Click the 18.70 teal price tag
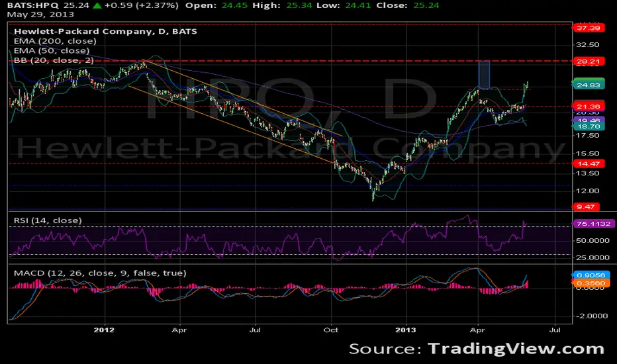 pos(589,126)
